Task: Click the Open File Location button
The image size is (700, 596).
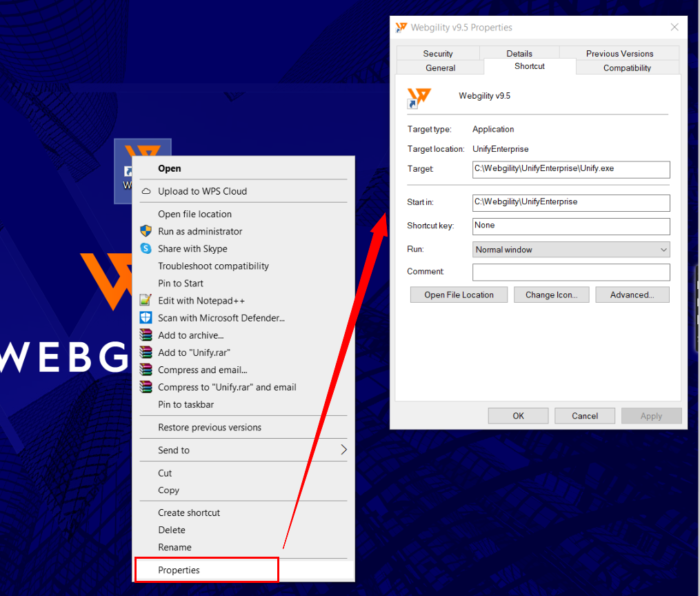Action: 459,295
